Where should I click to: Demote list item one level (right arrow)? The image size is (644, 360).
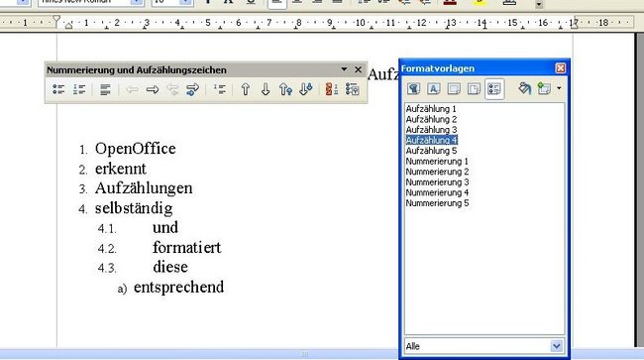point(153,89)
